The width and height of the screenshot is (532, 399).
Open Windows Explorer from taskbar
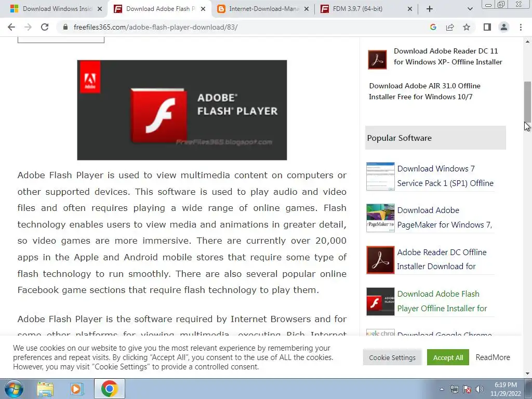click(x=45, y=389)
